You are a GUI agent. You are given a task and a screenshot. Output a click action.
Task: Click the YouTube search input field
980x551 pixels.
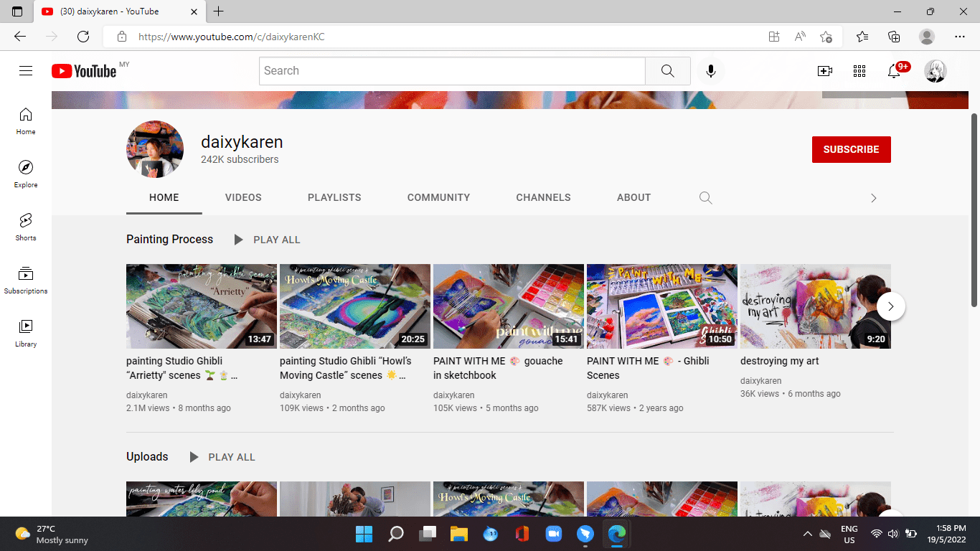(x=452, y=71)
